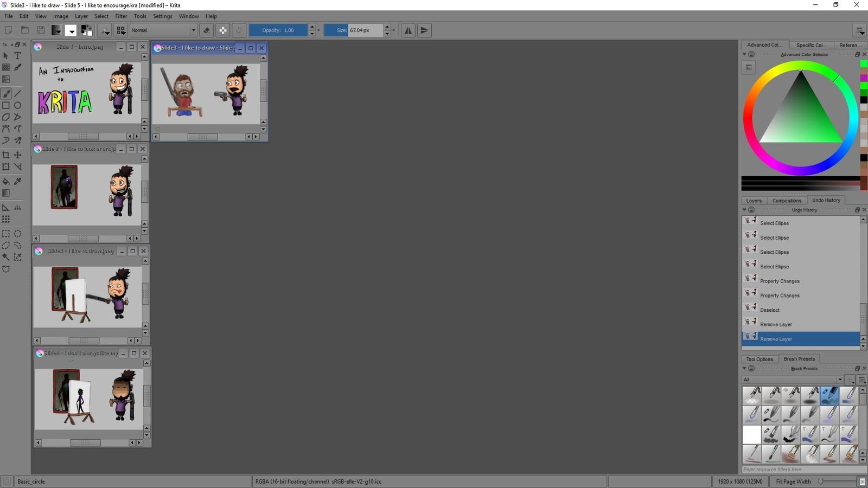This screenshot has width=868, height=488.
Task: Open the pattern chooser dropdown
Action: pos(71,30)
